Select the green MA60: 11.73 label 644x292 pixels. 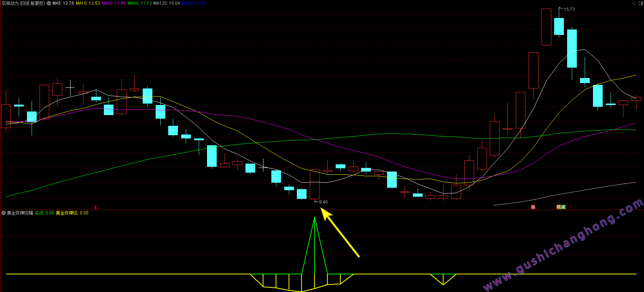pos(139,3)
